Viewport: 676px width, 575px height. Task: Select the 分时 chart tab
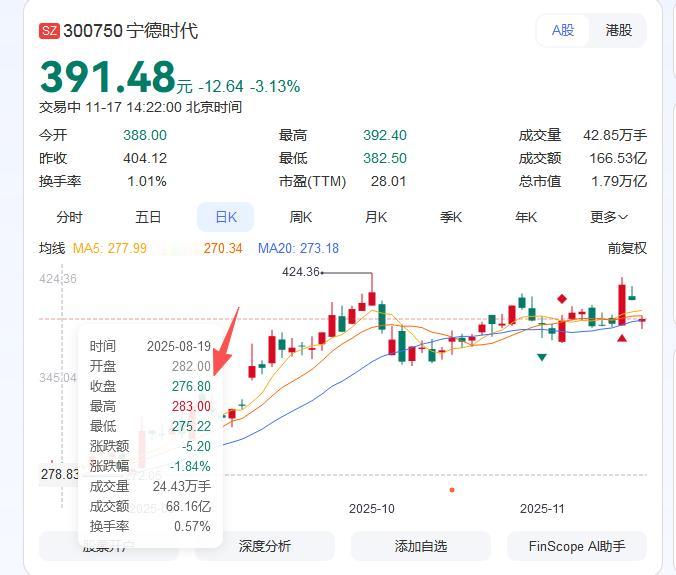click(x=69, y=217)
